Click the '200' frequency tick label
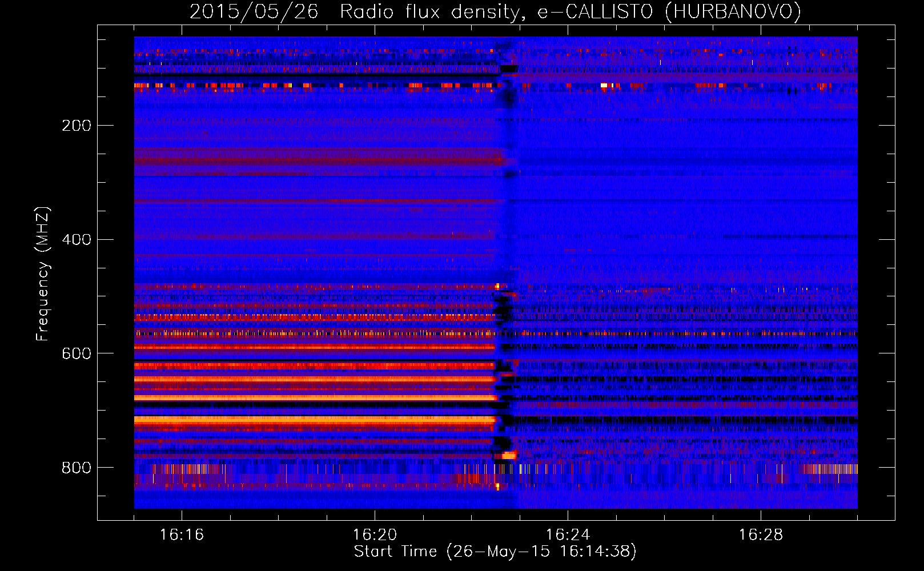 pos(77,126)
